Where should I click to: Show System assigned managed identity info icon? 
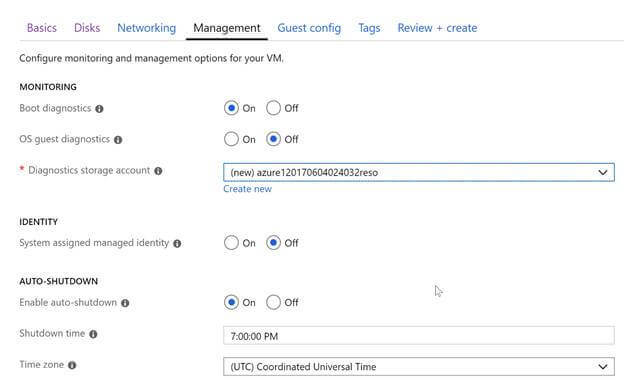[x=177, y=244]
